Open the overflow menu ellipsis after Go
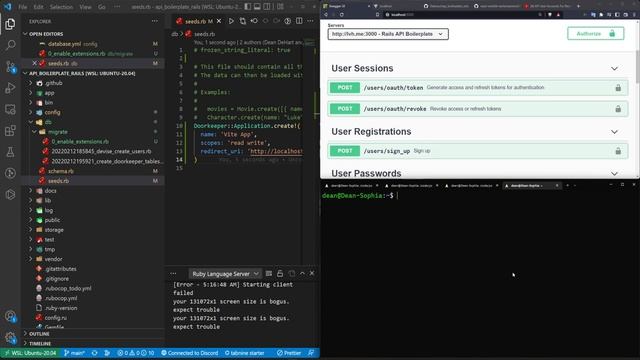 (117, 7)
